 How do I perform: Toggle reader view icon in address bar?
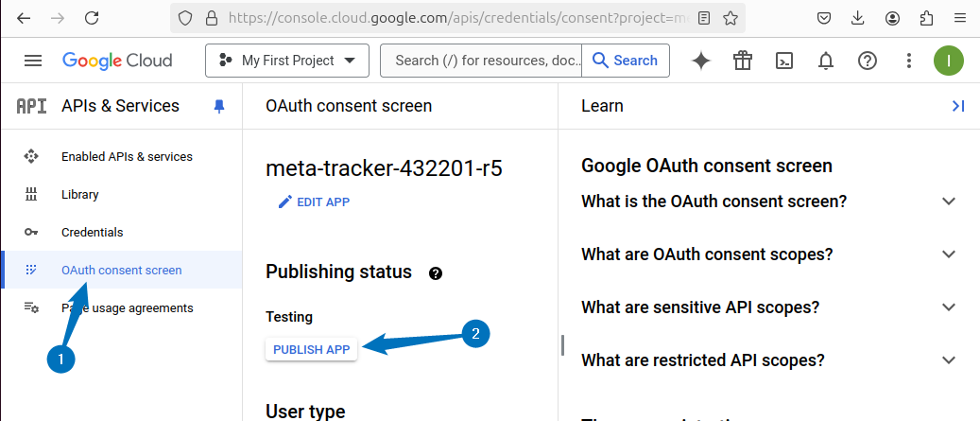click(704, 18)
